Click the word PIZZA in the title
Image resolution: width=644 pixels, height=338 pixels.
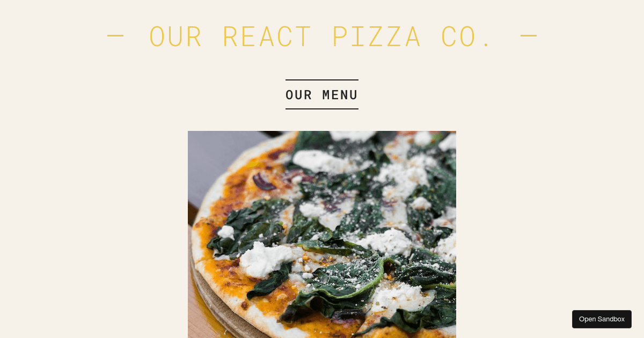point(376,36)
